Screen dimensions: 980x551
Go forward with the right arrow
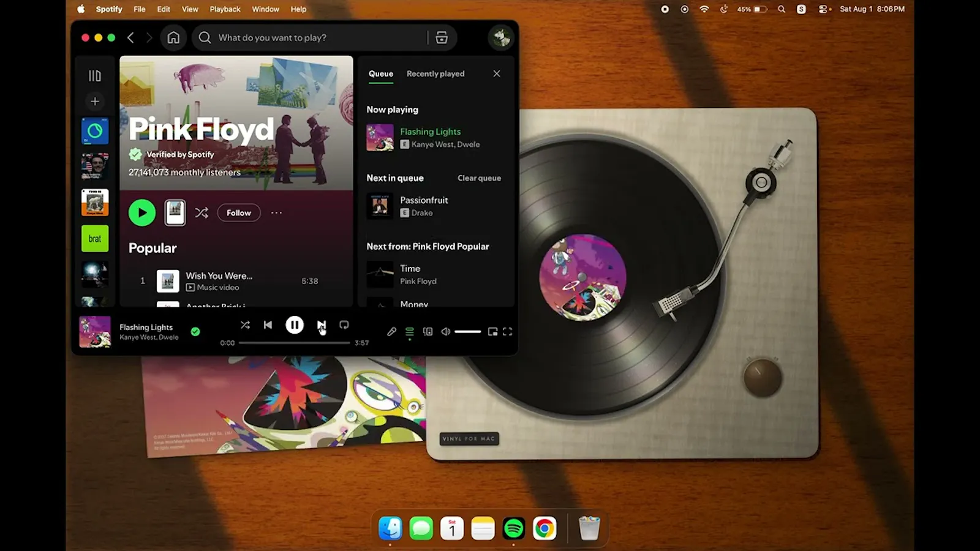point(149,37)
